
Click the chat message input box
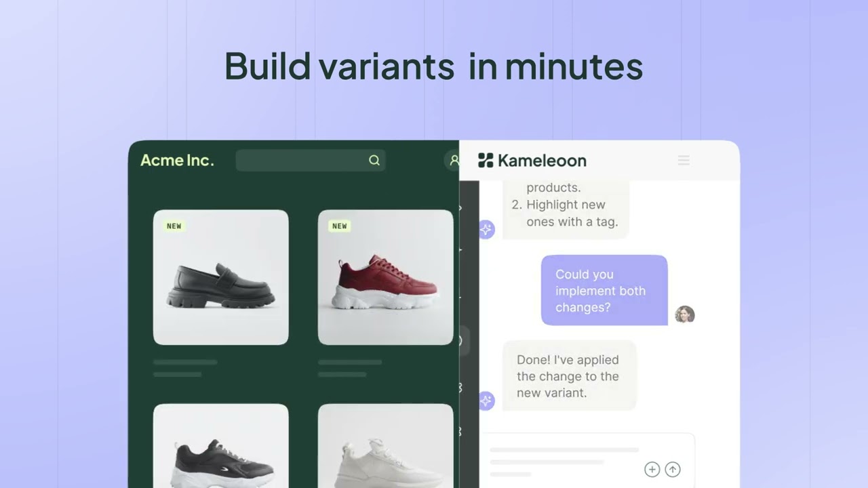(x=587, y=460)
